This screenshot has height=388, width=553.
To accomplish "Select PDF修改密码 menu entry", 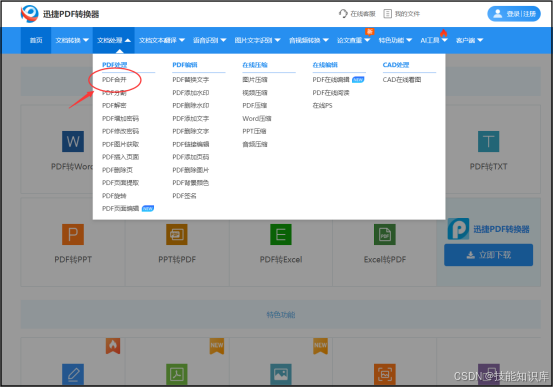I will [x=121, y=131].
